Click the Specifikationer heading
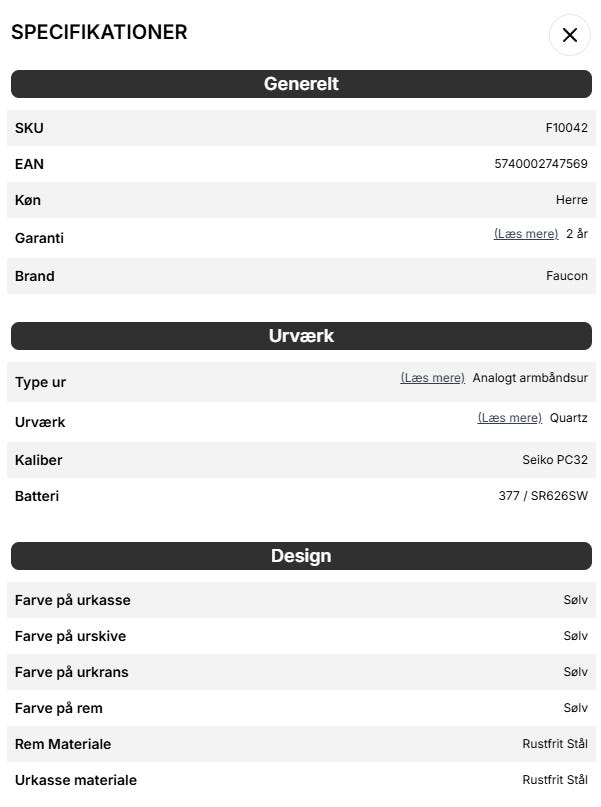Screen dimensions: 601x807 pos(99,32)
